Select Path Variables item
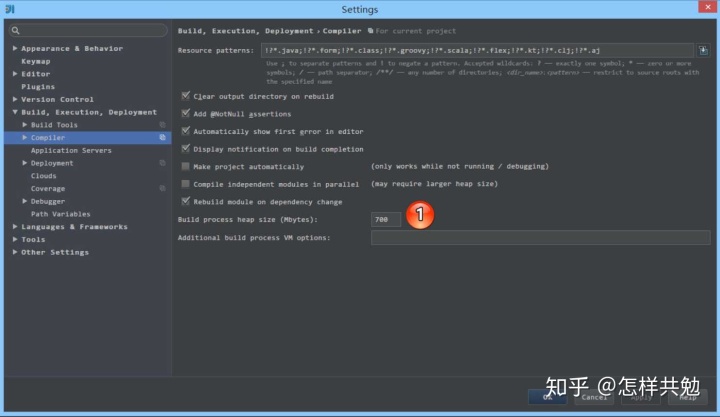Screen dimensions: 720x417 (61, 214)
